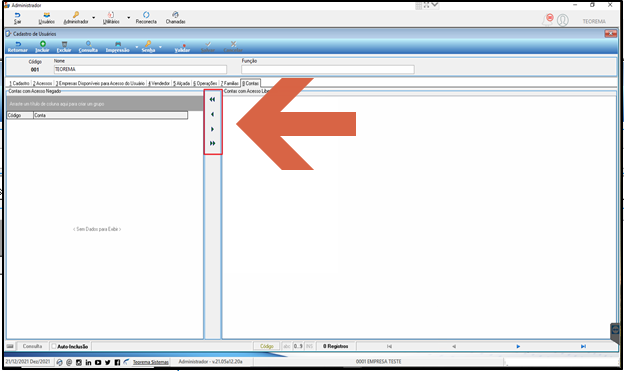
Task: Click the user profile avatar icon
Action: pos(563,20)
